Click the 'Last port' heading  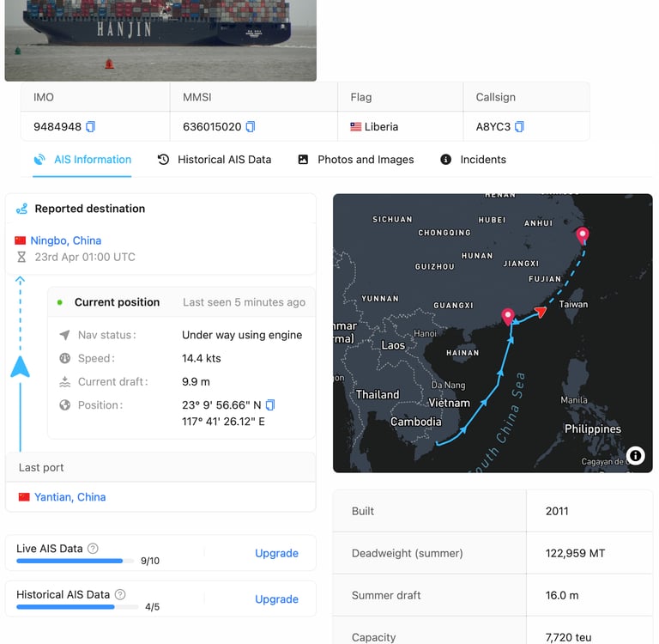(x=41, y=467)
